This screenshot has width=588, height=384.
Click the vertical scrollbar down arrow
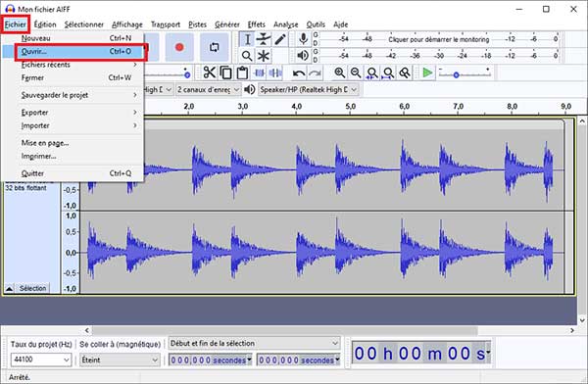pos(582,320)
